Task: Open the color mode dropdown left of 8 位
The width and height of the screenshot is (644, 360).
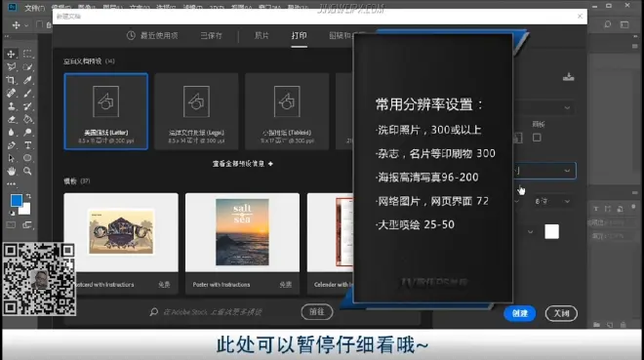Action: [517, 201]
